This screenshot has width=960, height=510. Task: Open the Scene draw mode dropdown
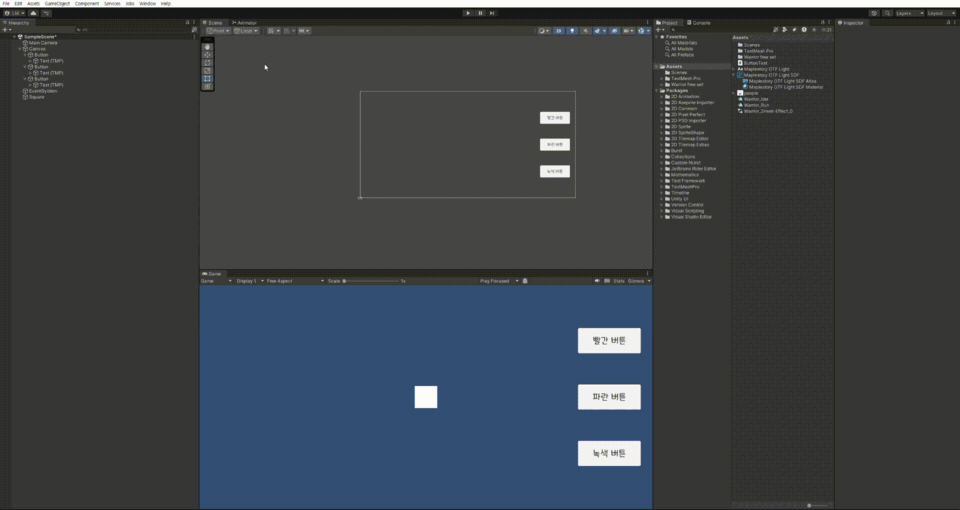coord(544,31)
